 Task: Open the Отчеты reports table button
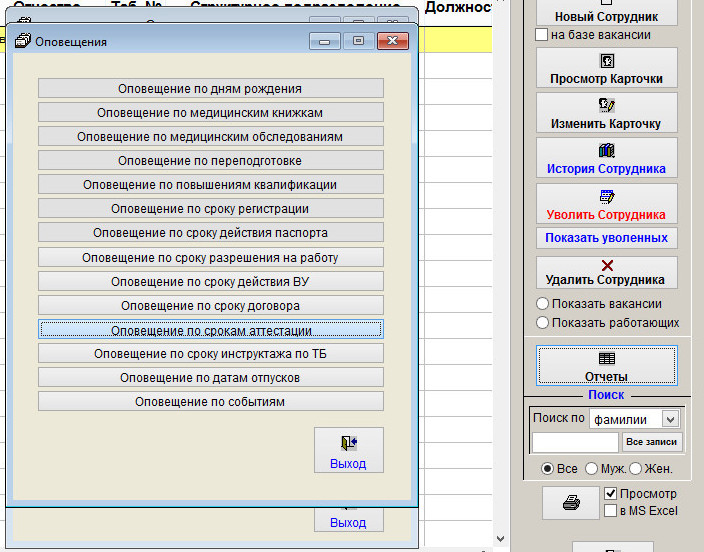coord(606,366)
